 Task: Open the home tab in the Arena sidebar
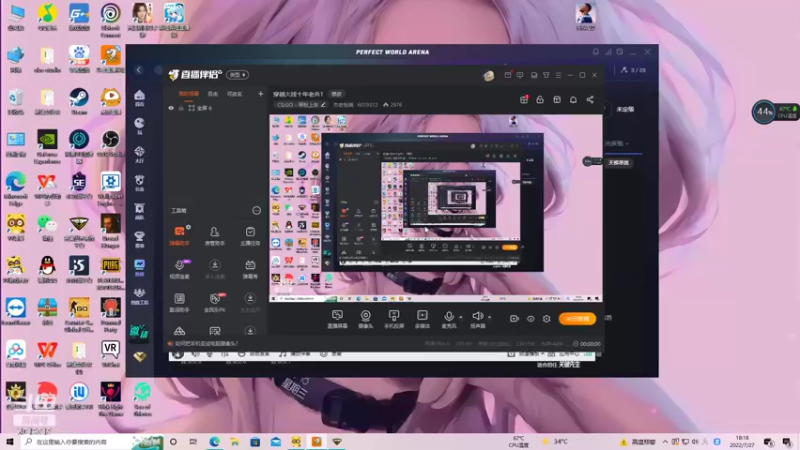coord(139,97)
